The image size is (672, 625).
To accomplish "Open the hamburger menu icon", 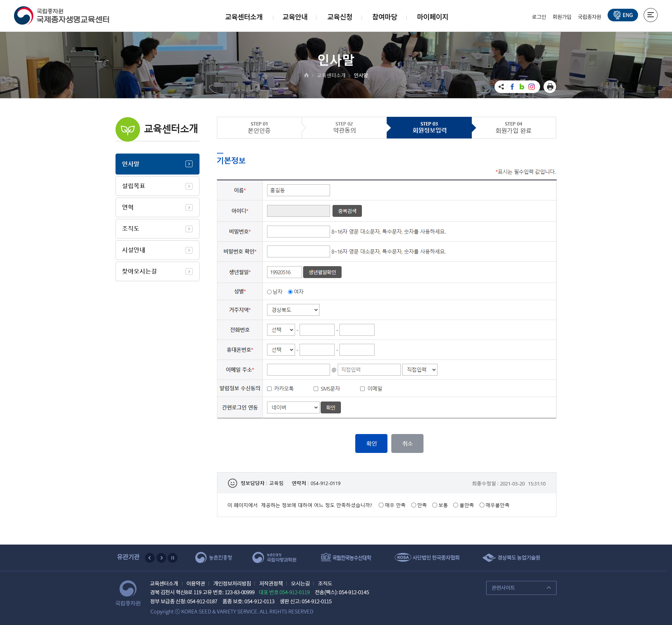I will pos(650,15).
